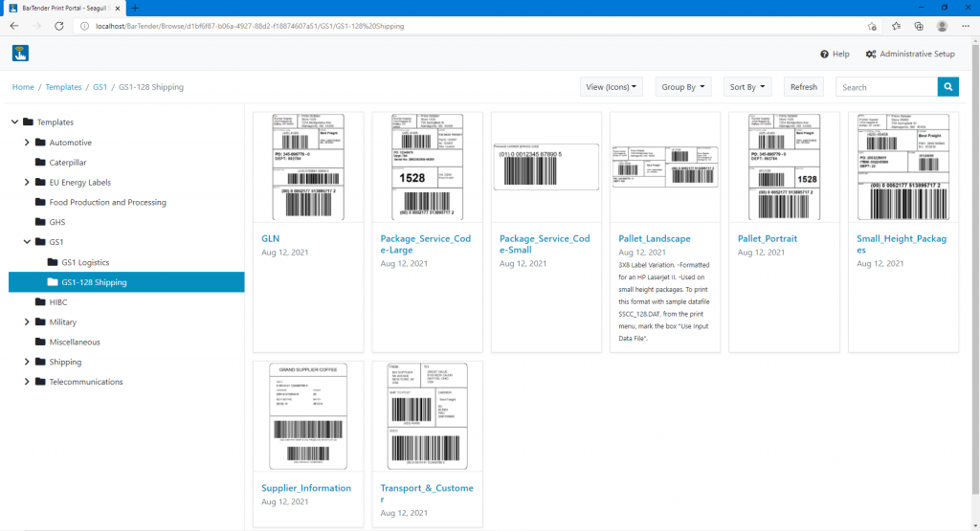980x531 pixels.
Task: Focus the Search input field
Action: (x=886, y=87)
